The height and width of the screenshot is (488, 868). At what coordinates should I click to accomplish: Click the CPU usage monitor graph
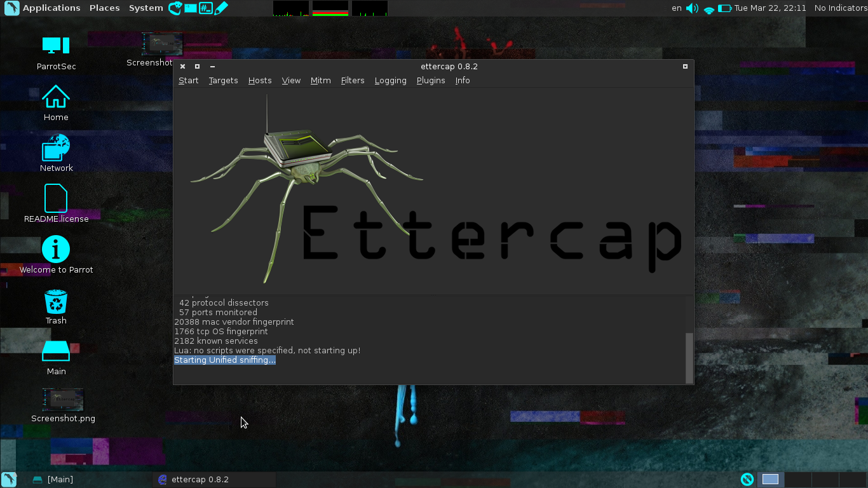pyautogui.click(x=291, y=8)
